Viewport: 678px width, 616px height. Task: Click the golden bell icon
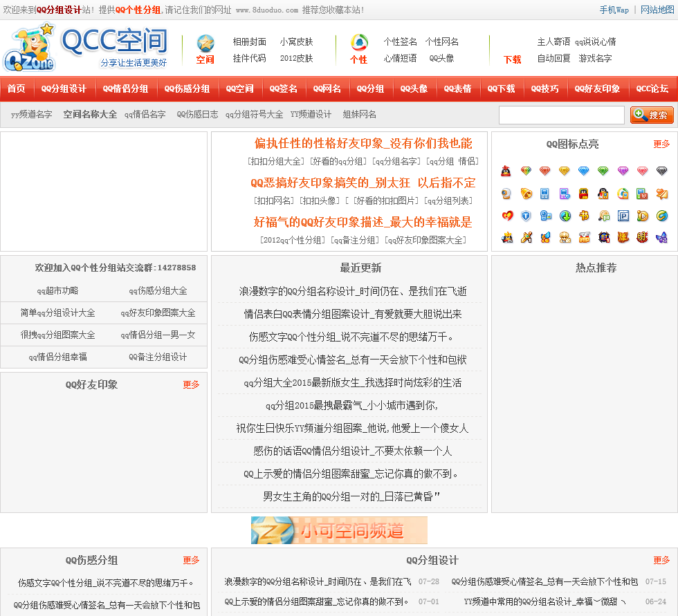click(x=526, y=194)
